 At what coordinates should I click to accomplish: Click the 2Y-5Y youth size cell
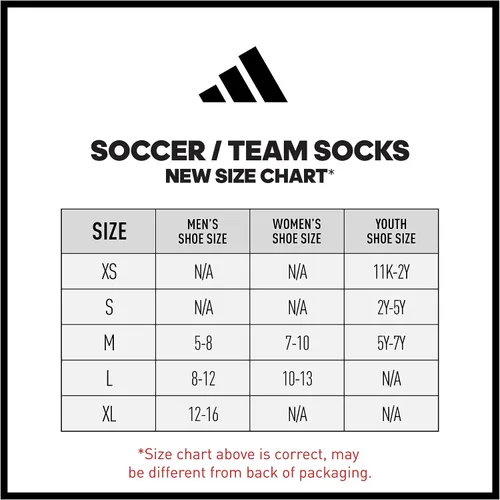[391, 307]
